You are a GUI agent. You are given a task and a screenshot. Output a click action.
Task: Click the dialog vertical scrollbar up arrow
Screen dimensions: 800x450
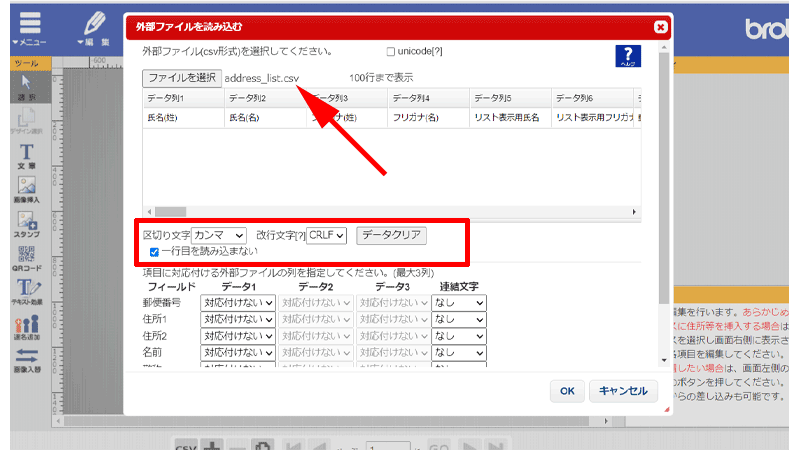(x=664, y=47)
